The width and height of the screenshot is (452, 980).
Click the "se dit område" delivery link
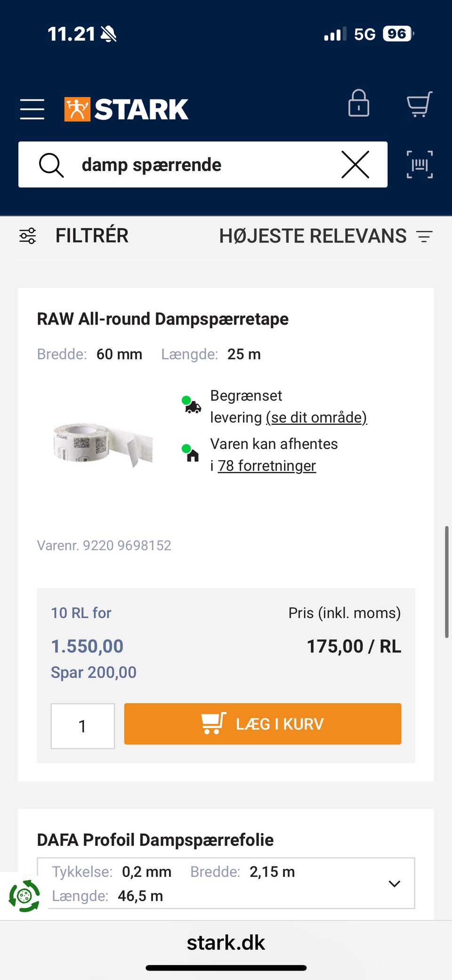(x=316, y=417)
